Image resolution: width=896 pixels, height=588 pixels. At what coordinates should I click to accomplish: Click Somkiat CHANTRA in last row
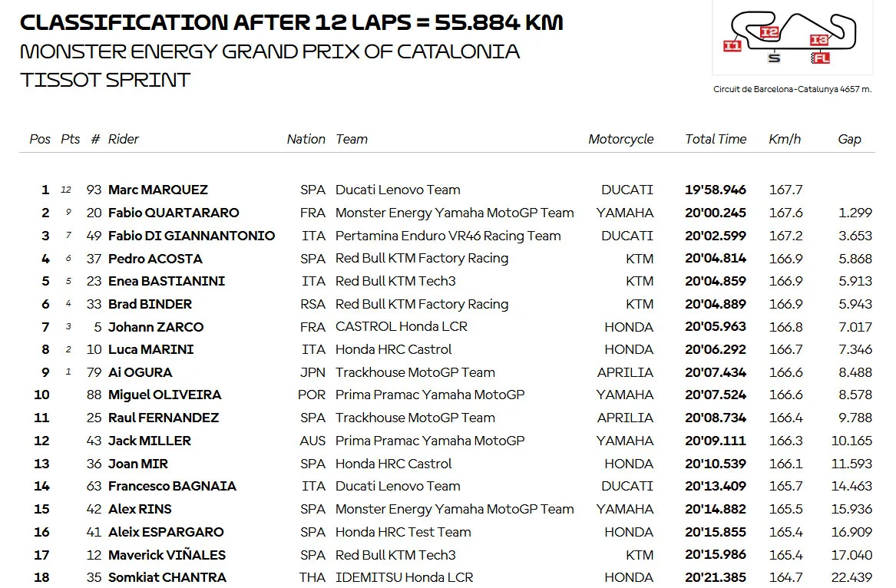[x=167, y=578]
